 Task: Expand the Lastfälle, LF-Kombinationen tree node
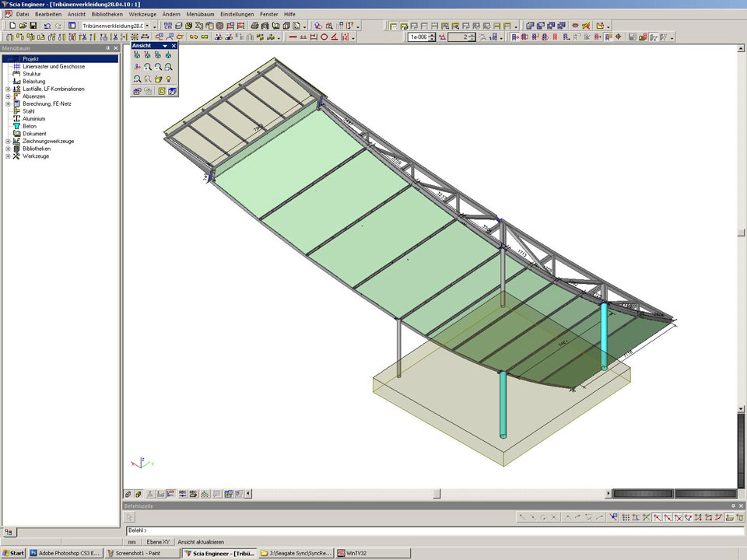pyautogui.click(x=8, y=89)
